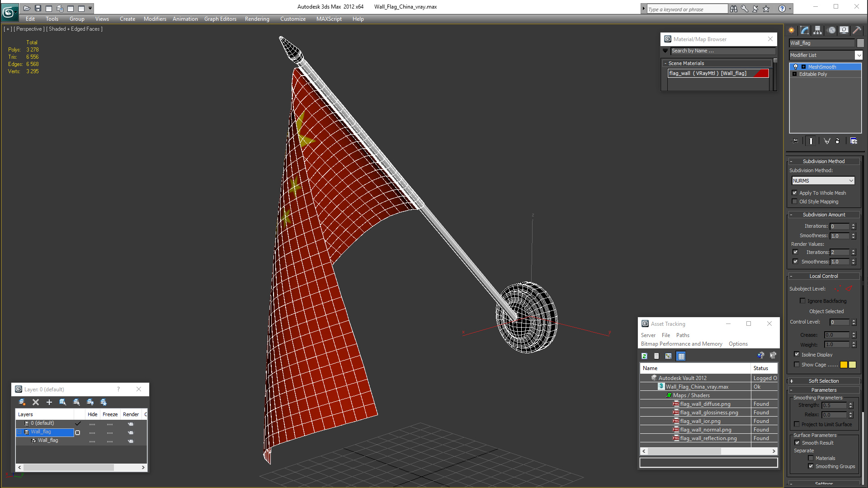Viewport: 868px width, 488px height.
Task: Click Perspective viewport label
Action: point(29,29)
